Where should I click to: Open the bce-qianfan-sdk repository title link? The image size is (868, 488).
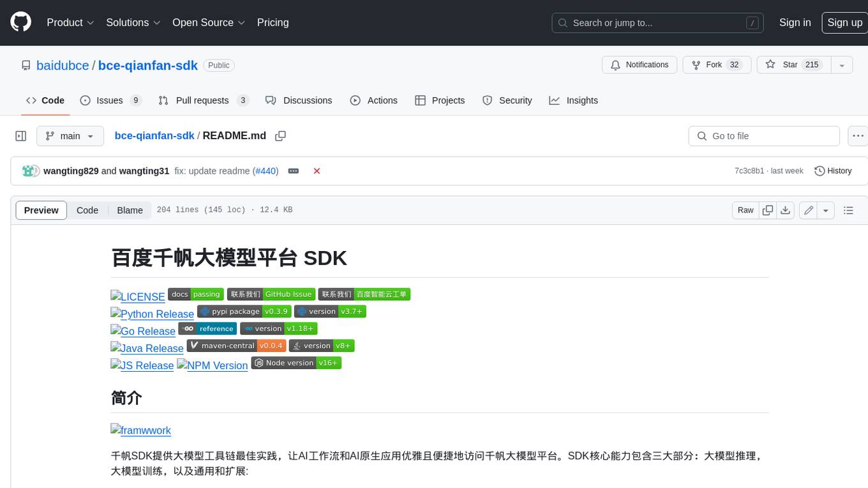point(148,65)
